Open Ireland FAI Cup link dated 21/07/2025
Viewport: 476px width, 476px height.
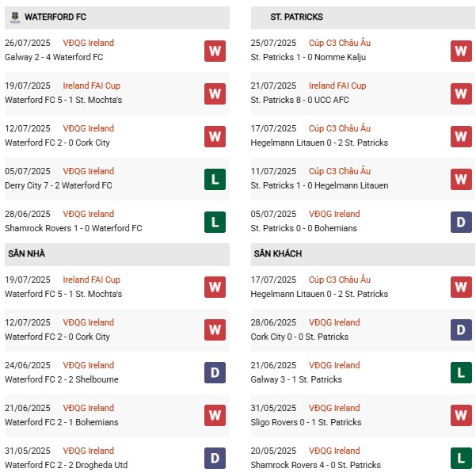(337, 86)
